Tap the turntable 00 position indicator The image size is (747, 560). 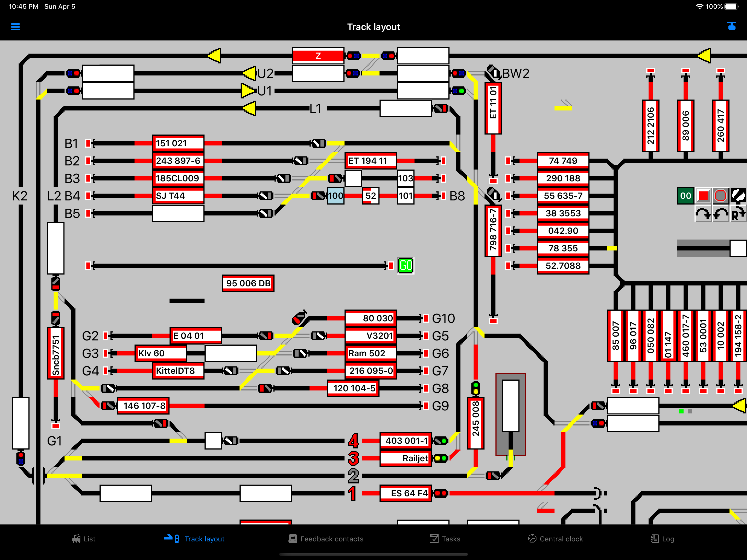point(685,196)
